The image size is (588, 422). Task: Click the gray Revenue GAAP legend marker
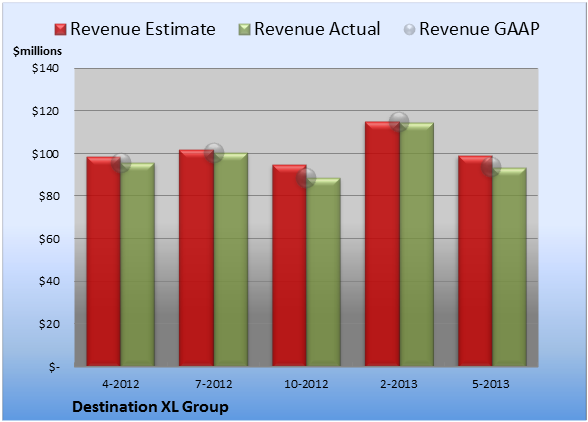410,30
